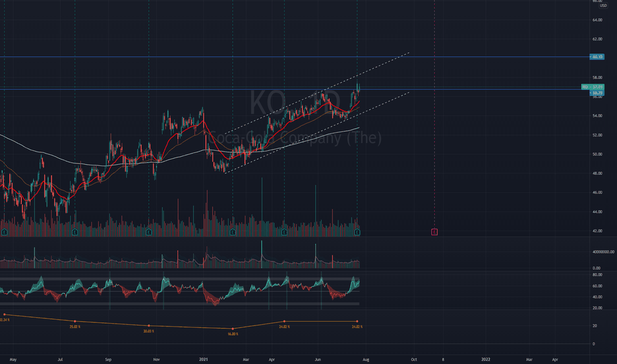The width and height of the screenshot is (617, 364).
Task: Click the Sep label on time axis
Action: pos(108,359)
